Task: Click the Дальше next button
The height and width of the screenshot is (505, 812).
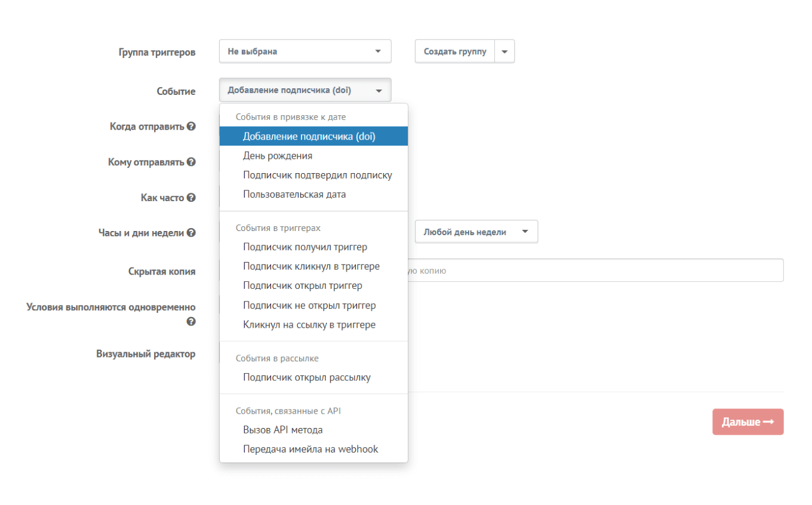Action: pos(748,422)
